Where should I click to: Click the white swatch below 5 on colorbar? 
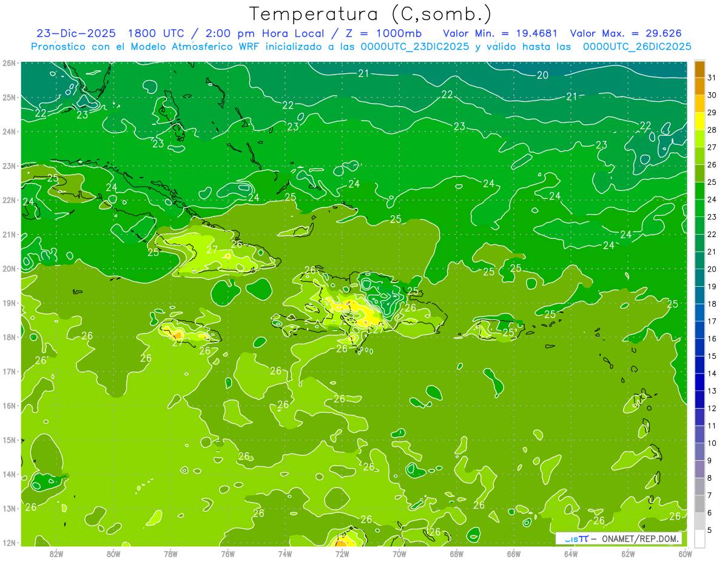[x=700, y=538]
